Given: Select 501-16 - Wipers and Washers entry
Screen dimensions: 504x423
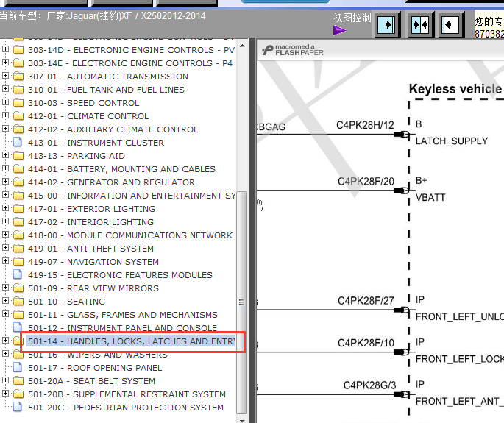Looking at the screenshot, I should 98,355.
